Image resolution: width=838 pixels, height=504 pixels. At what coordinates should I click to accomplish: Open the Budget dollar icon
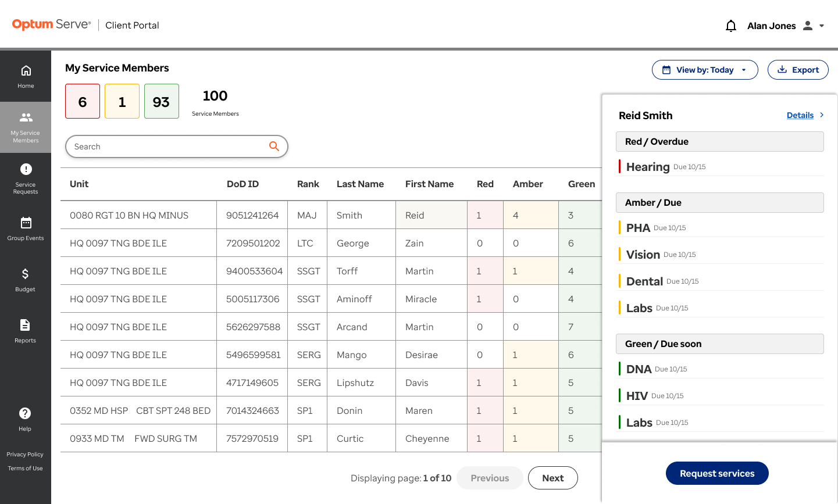tap(26, 274)
